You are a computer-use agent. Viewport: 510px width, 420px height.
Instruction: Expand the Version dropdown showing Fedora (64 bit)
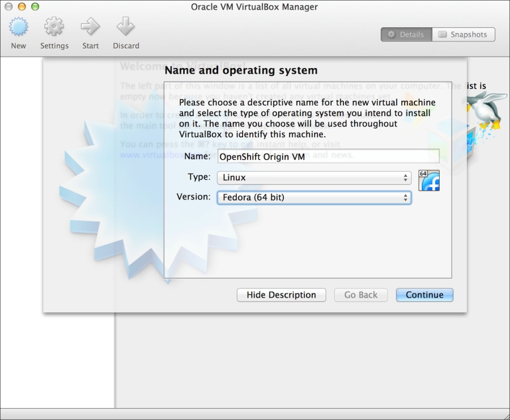(x=314, y=198)
